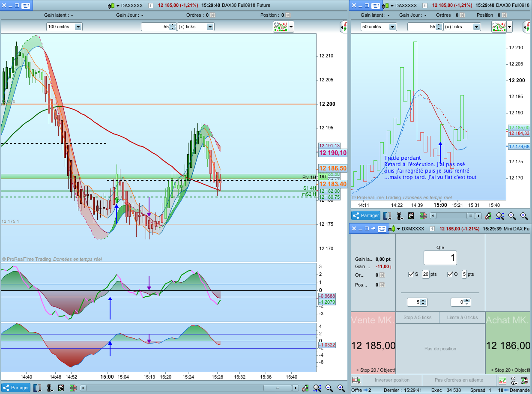Click the Qté quantity input field
Image resolution: width=532 pixels, height=394 pixels.
tap(440, 258)
